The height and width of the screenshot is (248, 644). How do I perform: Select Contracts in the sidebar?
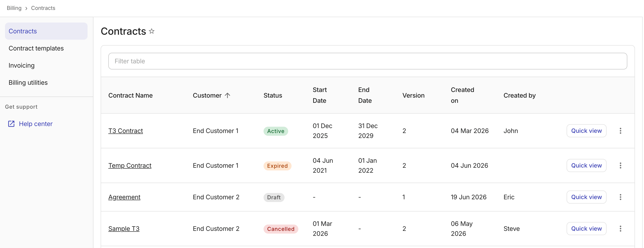tap(46, 31)
